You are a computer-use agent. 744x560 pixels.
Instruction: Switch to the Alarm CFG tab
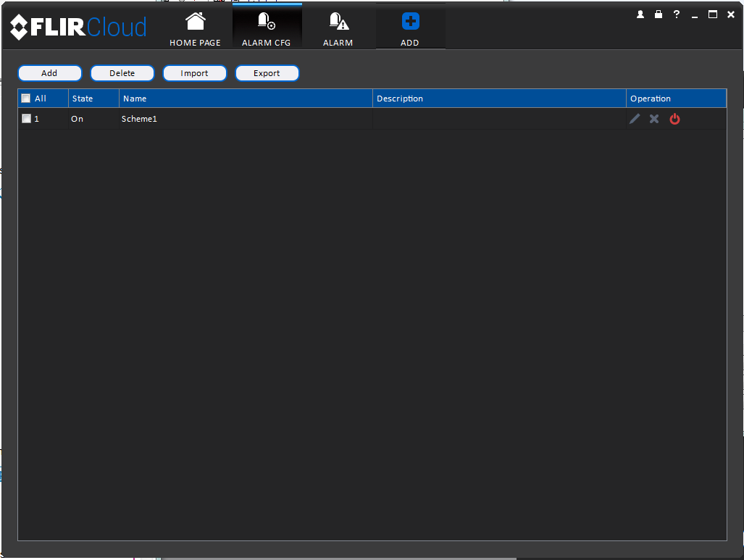267,28
